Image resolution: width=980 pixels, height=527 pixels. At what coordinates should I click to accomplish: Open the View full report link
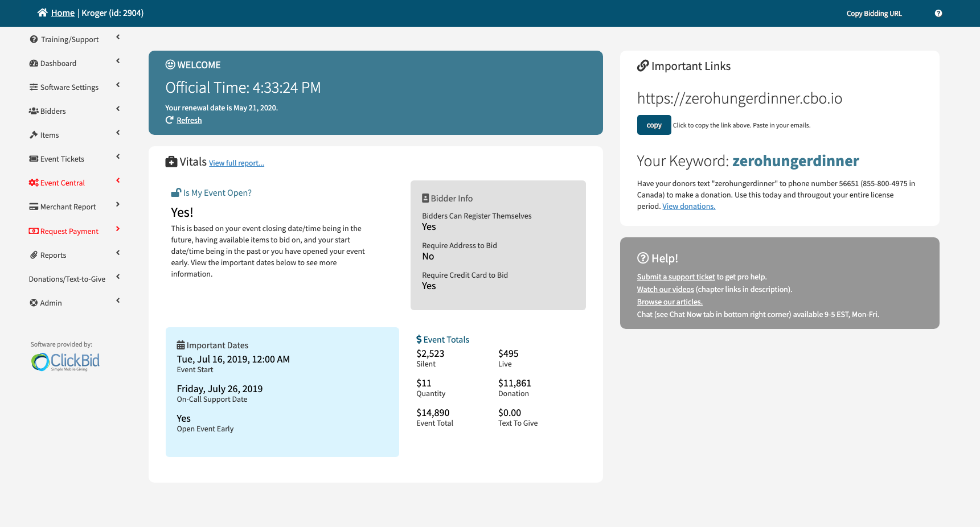click(x=236, y=163)
